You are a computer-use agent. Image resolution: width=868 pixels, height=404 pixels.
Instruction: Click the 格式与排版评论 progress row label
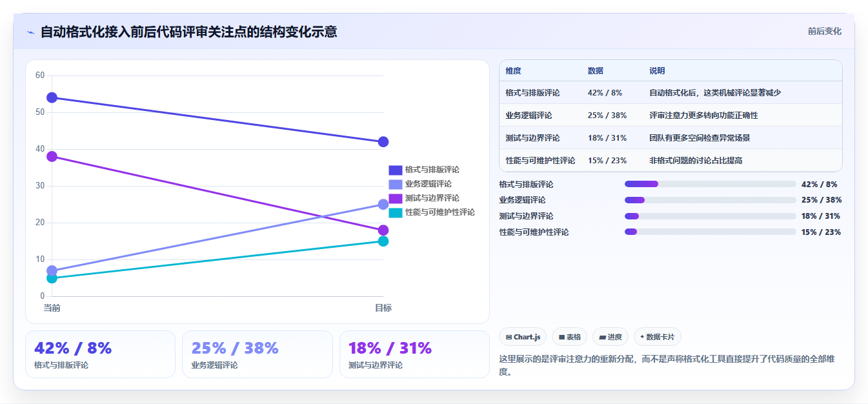coord(526,185)
